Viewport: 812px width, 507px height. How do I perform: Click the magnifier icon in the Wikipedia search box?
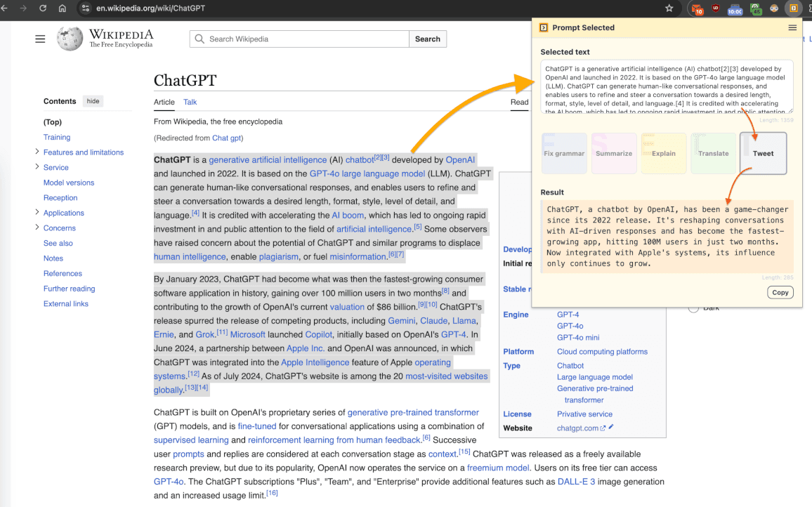click(x=198, y=39)
